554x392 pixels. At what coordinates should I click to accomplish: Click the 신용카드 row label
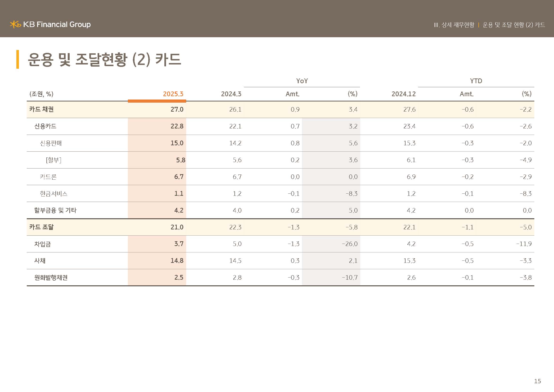pyautogui.click(x=45, y=126)
